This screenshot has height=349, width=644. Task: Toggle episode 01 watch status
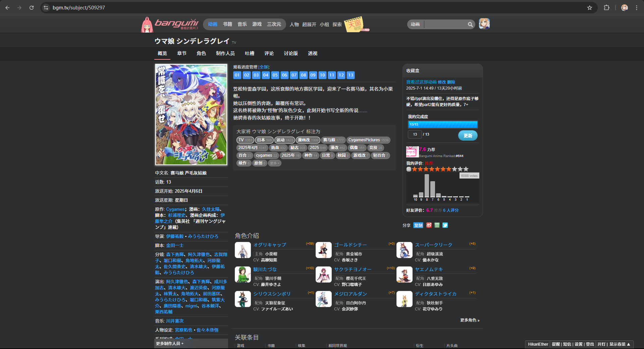pos(237,75)
